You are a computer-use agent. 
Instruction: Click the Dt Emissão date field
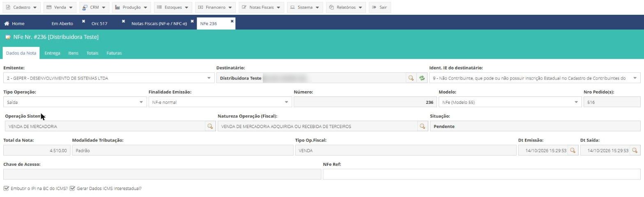coord(543,151)
